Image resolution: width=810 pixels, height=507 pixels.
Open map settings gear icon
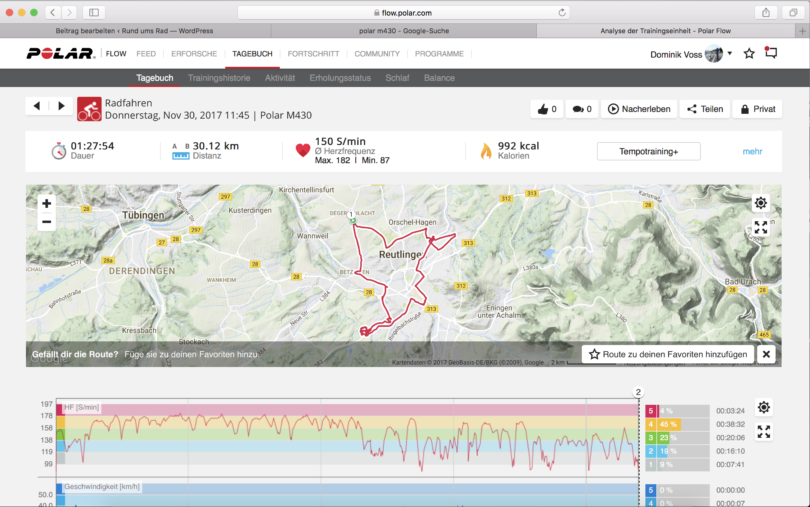(761, 202)
